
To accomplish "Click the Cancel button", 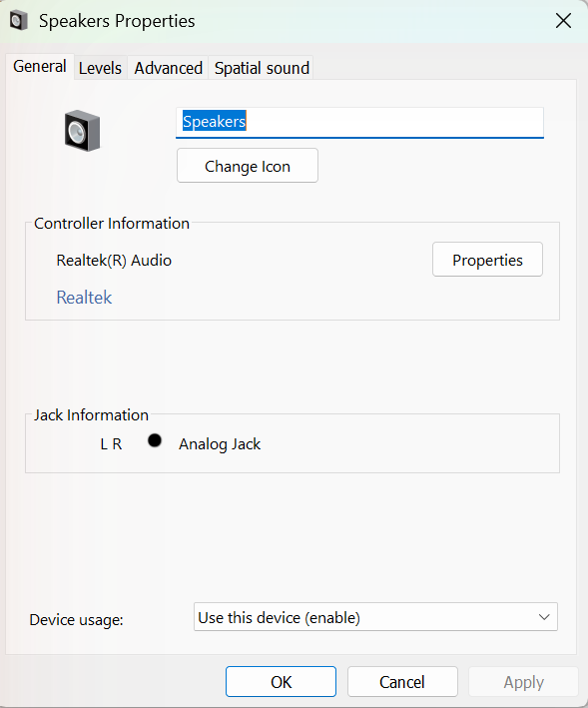I will (x=402, y=682).
